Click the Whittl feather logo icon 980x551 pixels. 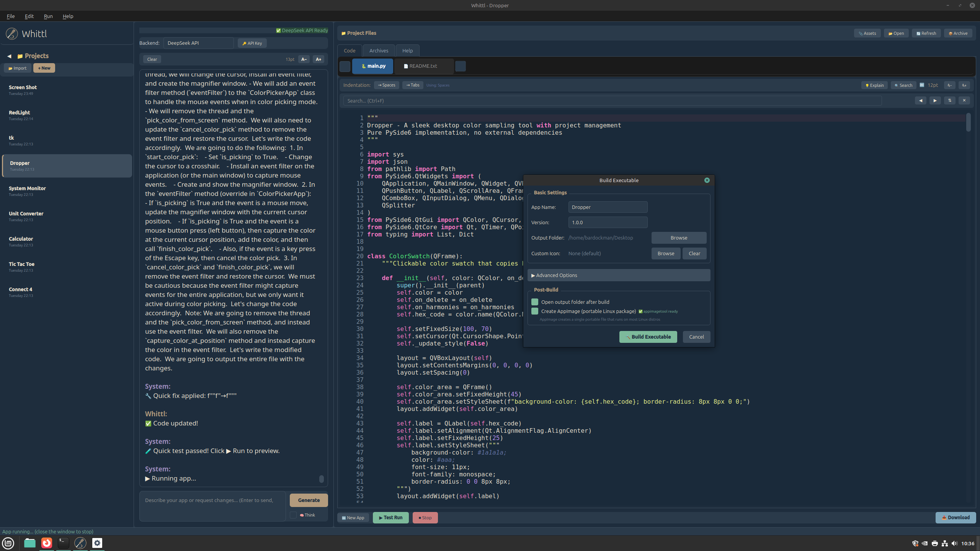point(12,34)
